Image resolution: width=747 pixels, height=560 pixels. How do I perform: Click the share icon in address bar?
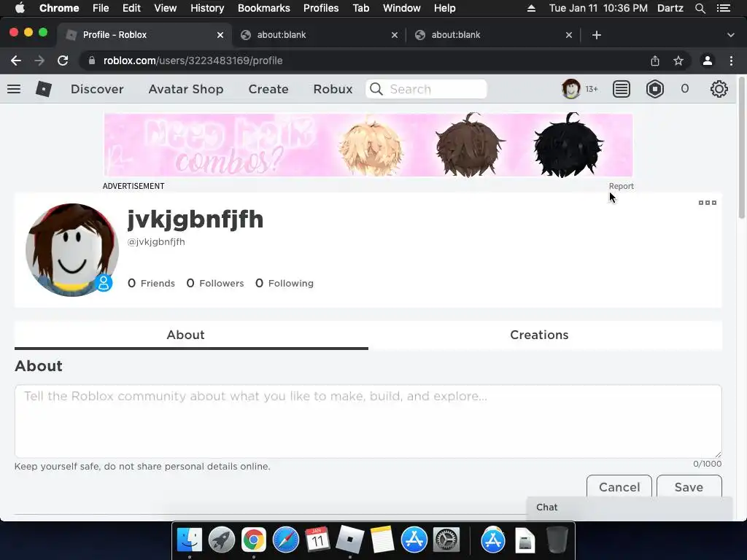click(655, 61)
